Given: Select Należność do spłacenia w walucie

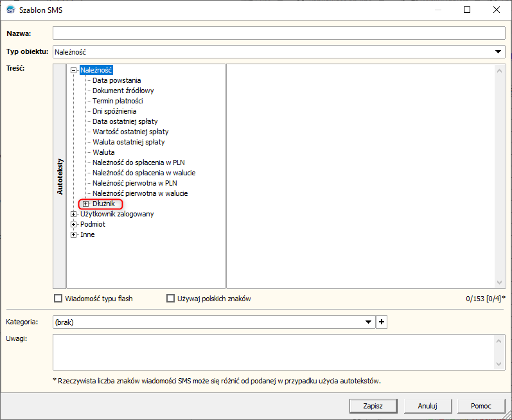Looking at the screenshot, I should pyautogui.click(x=144, y=173).
